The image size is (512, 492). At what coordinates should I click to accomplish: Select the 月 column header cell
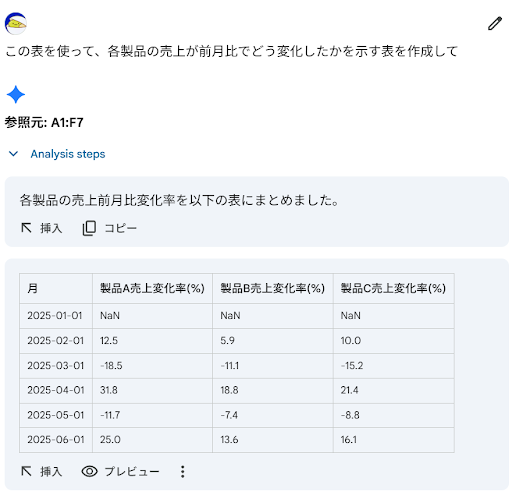click(56, 288)
